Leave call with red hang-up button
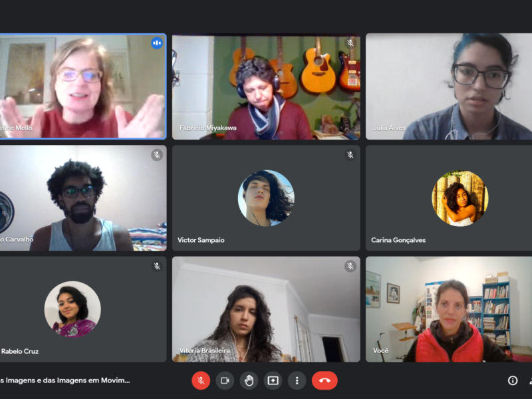This screenshot has height=399, width=532. click(x=325, y=380)
